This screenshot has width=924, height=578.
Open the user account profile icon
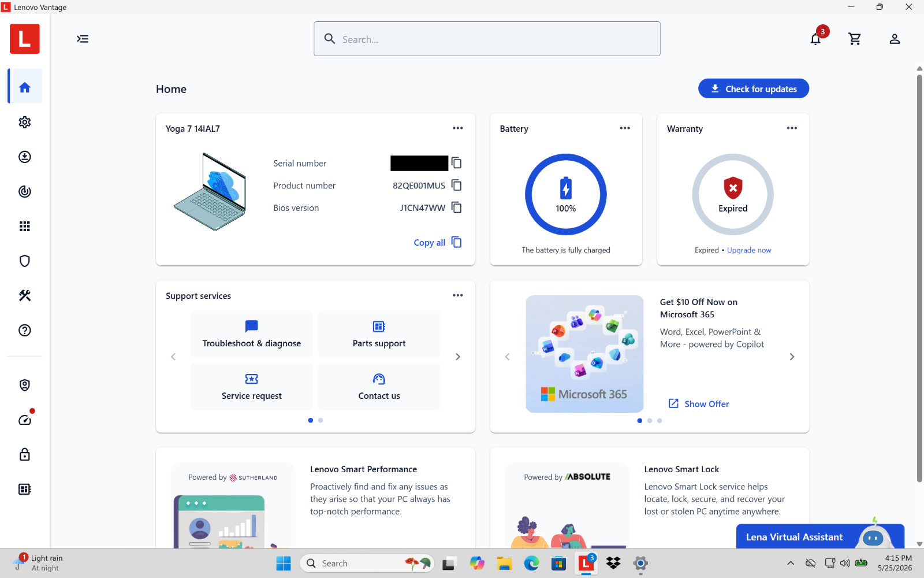coord(895,39)
